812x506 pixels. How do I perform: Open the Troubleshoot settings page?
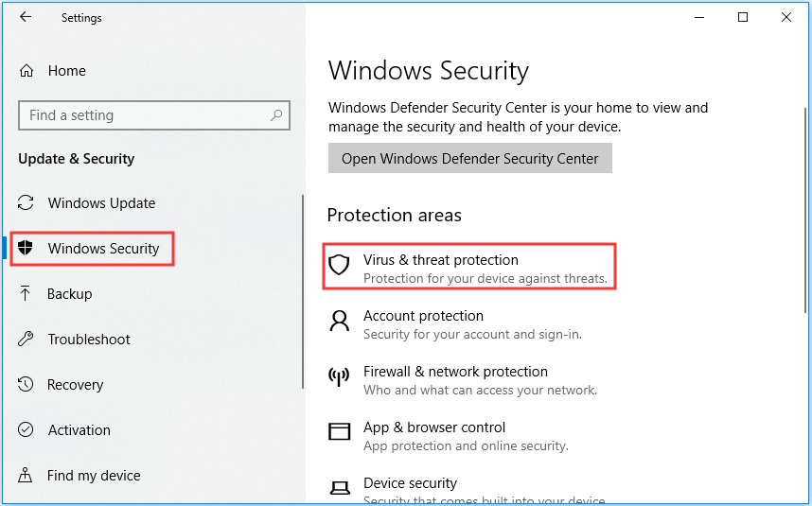(x=89, y=340)
